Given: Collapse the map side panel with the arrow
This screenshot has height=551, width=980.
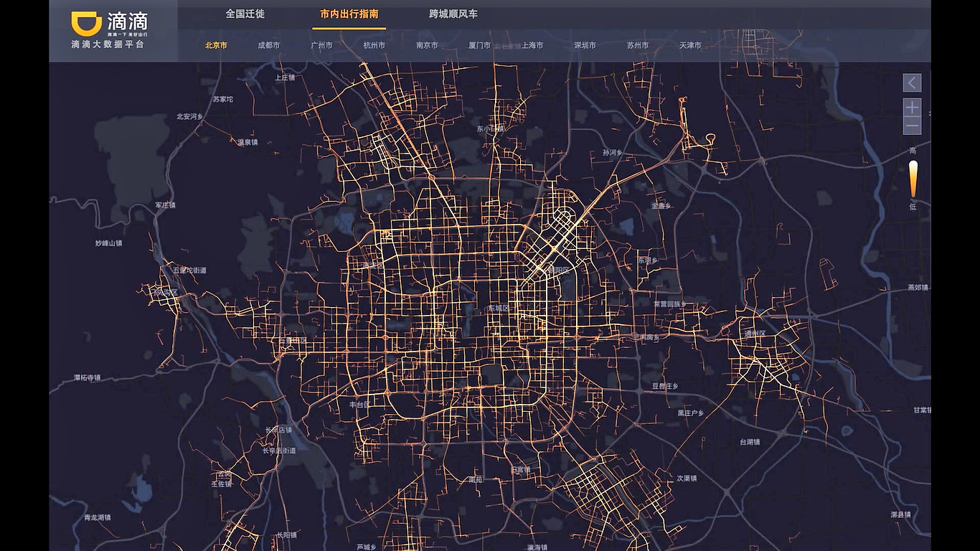Looking at the screenshot, I should pos(912,83).
